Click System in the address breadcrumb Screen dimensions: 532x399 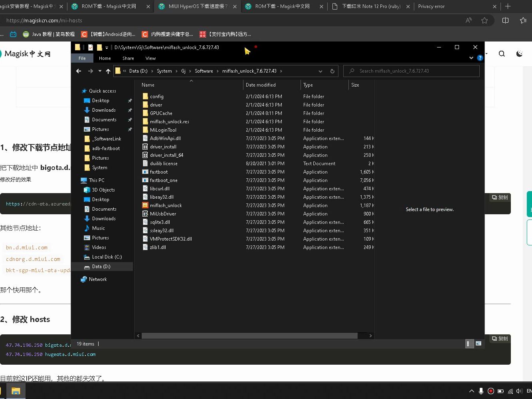(x=164, y=71)
